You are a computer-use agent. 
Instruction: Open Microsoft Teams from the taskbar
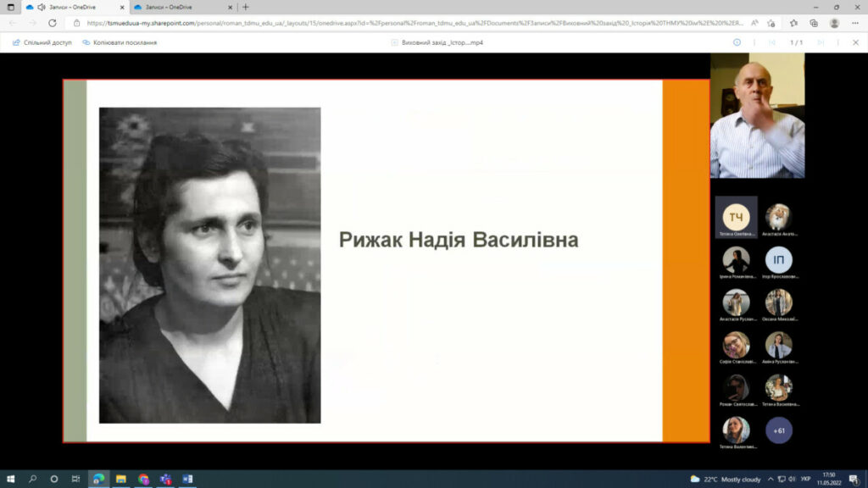point(165,479)
